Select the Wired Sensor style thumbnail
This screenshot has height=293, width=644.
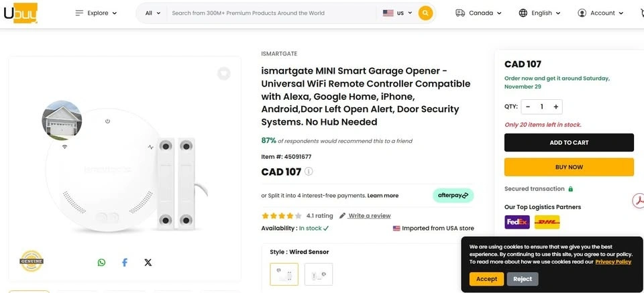tap(284, 274)
